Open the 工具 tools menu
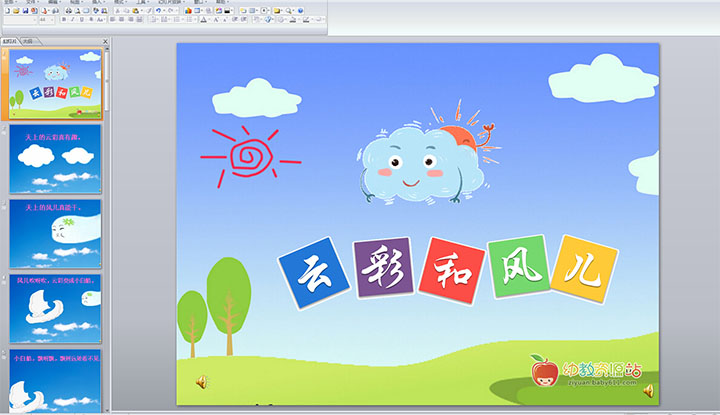This screenshot has width=720, height=415. [x=142, y=2]
